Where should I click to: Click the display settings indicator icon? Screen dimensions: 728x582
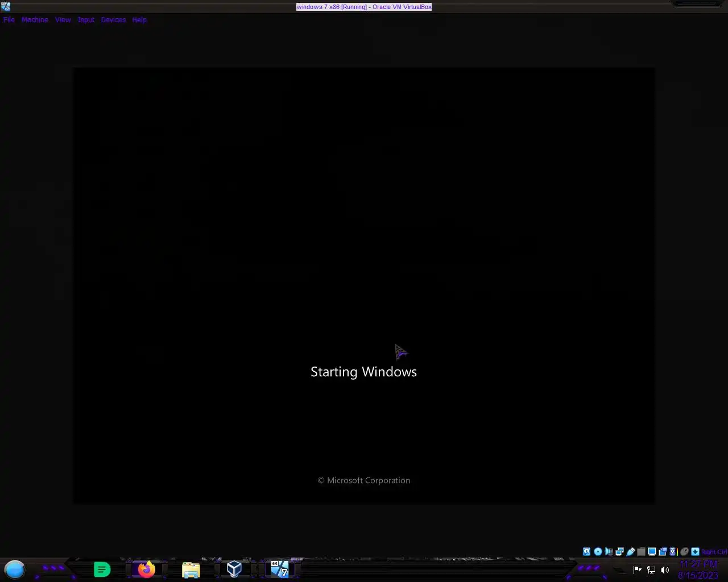point(652,551)
